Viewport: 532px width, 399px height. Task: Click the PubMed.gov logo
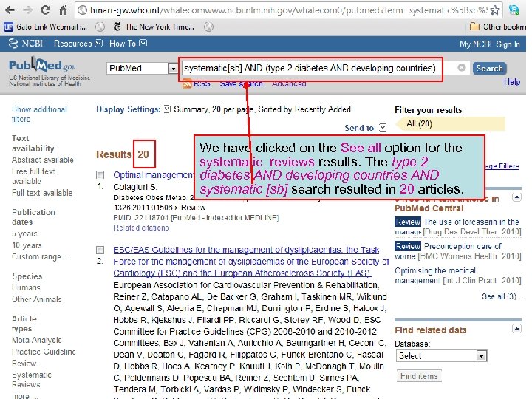point(42,65)
